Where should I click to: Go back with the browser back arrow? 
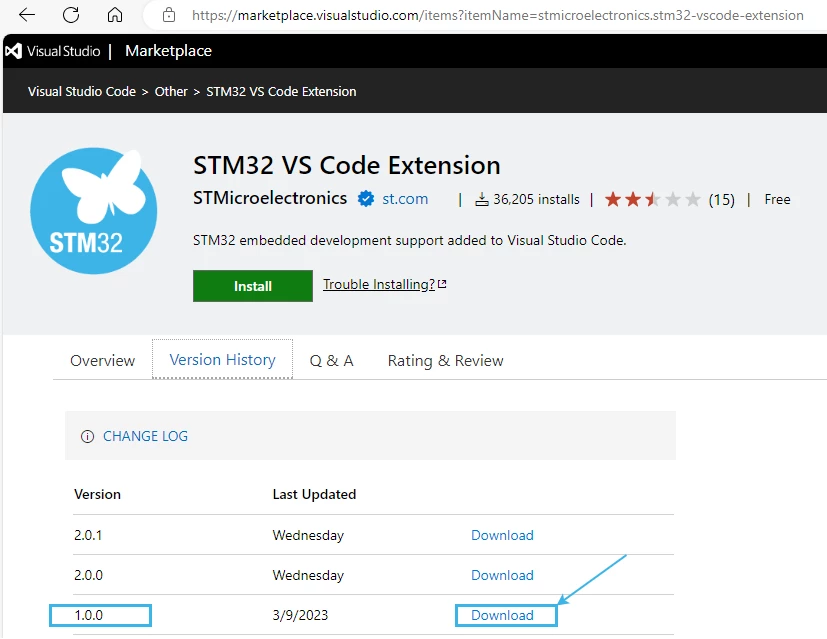tap(26, 15)
